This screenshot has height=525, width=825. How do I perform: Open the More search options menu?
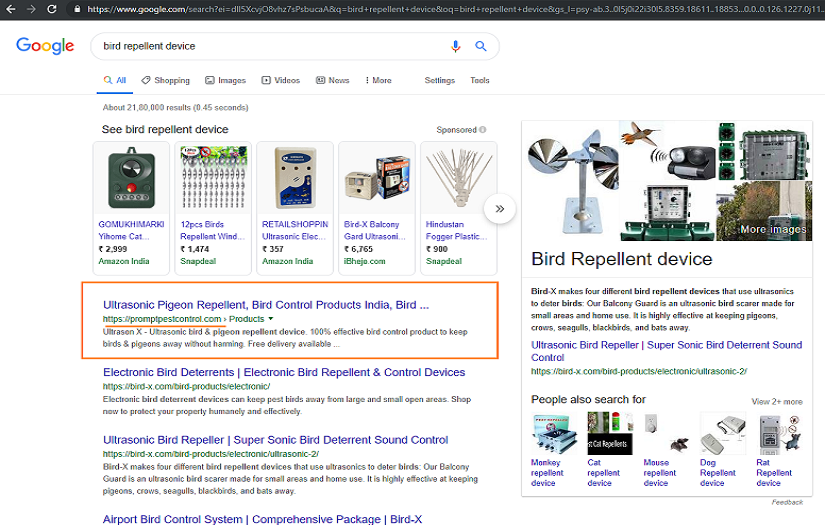pos(378,80)
